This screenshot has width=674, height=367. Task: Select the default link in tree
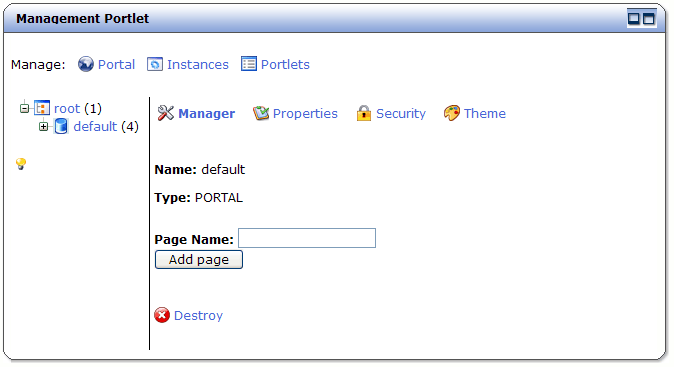click(95, 126)
